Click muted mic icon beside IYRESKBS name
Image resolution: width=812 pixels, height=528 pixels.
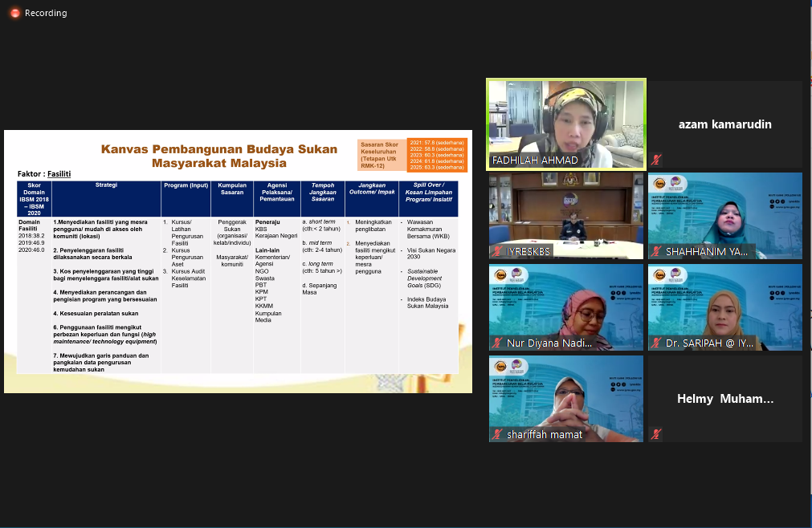coord(498,251)
